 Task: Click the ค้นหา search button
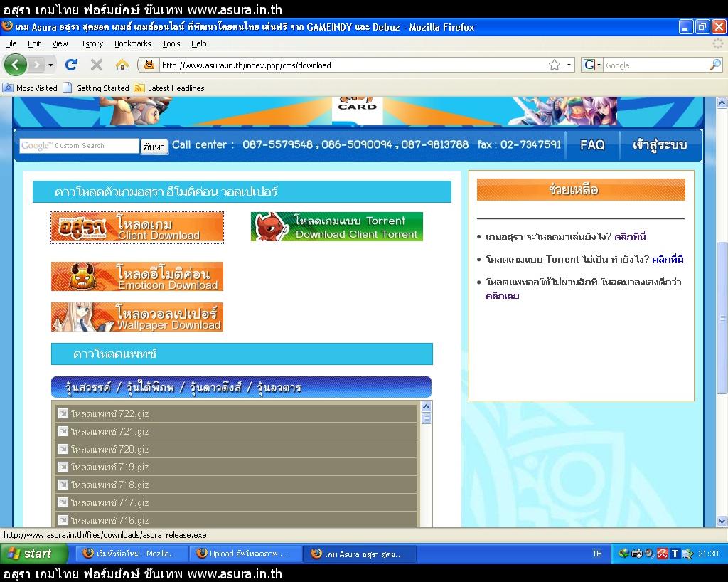click(x=154, y=147)
